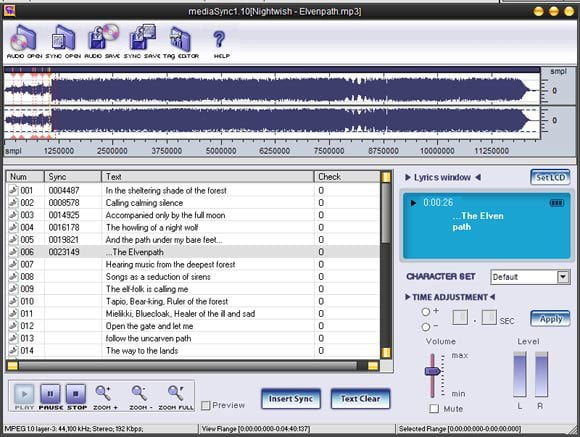Select lyric 'Mielikki, Bluecloak, Healer of the ill and sad'
Screen dimensions: 580x437
pyautogui.click(x=181, y=314)
